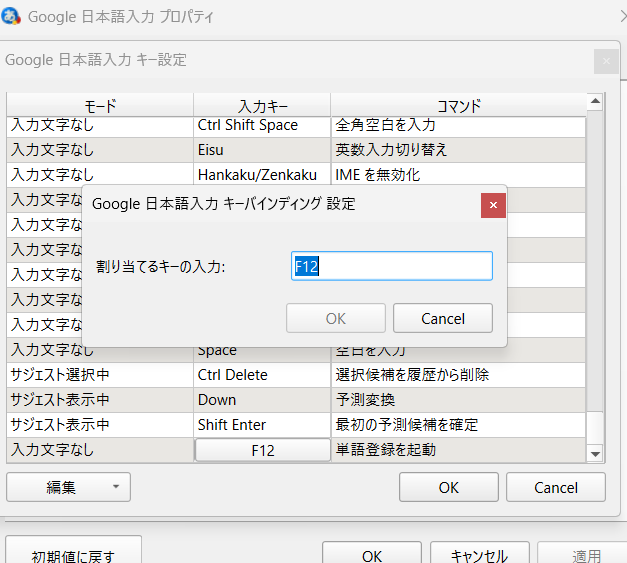Select the 全角空白を入力 command cell
627x563 pixels.
(458, 126)
